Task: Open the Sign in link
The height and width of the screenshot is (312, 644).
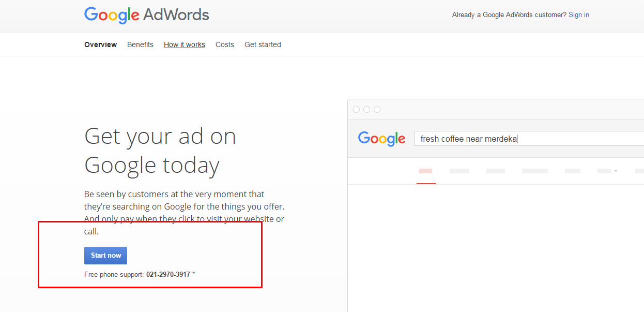Action: pos(579,15)
